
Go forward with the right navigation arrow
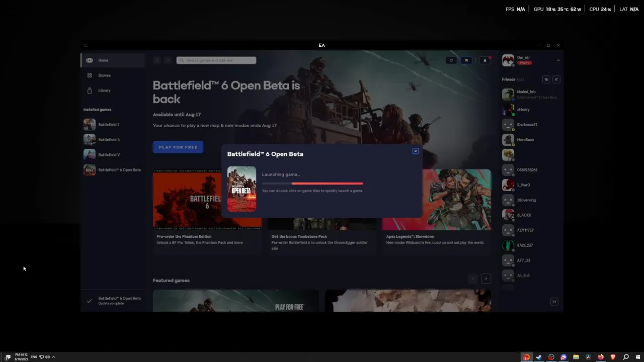pyautogui.click(x=168, y=60)
